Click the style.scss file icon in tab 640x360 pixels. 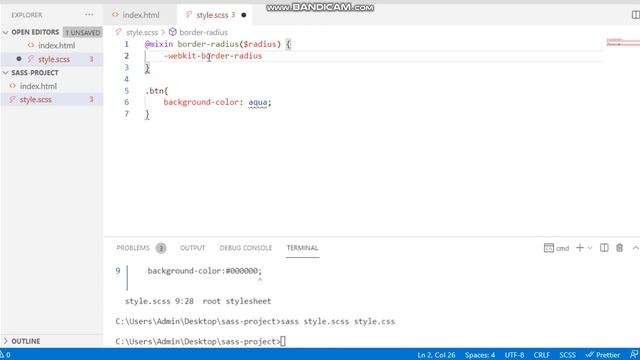click(189, 15)
